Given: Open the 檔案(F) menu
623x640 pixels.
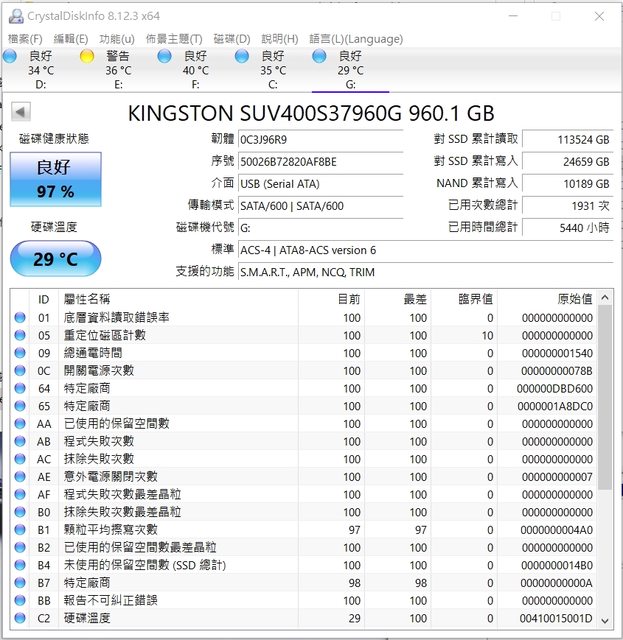Looking at the screenshot, I should coord(25,39).
